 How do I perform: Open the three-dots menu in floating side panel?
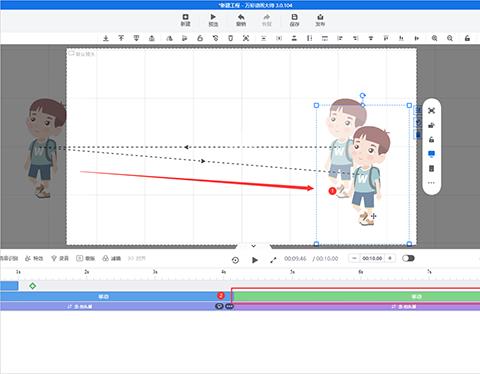click(432, 183)
